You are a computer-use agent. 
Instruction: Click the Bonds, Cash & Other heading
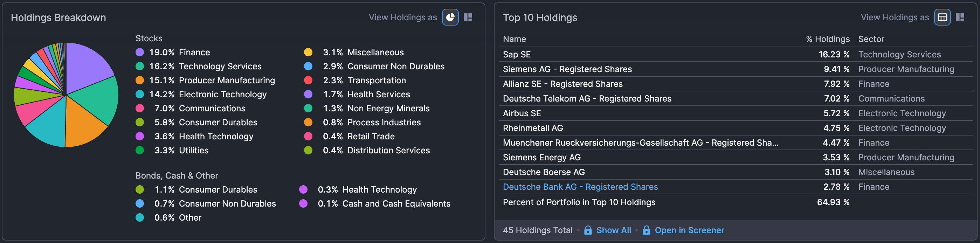[x=177, y=176]
